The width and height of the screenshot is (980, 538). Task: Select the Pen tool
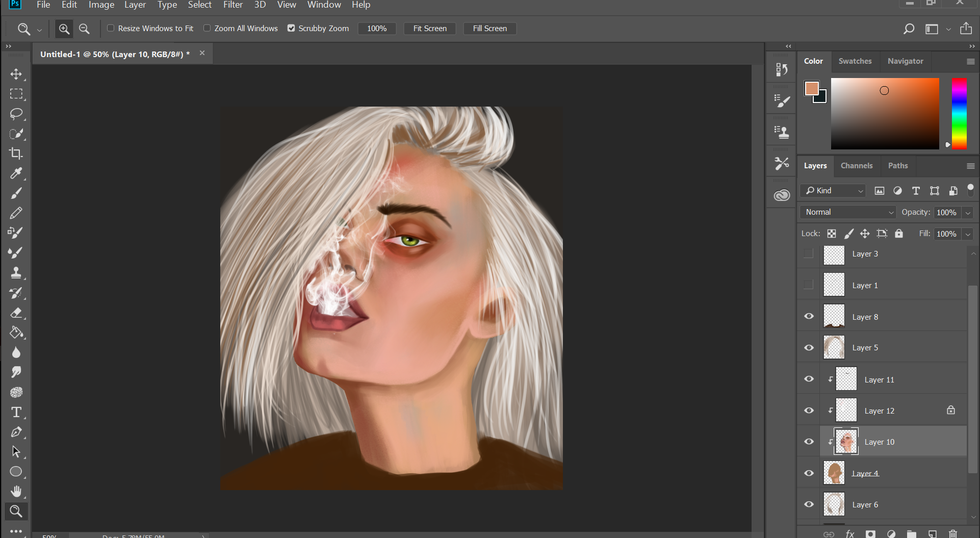(x=16, y=432)
